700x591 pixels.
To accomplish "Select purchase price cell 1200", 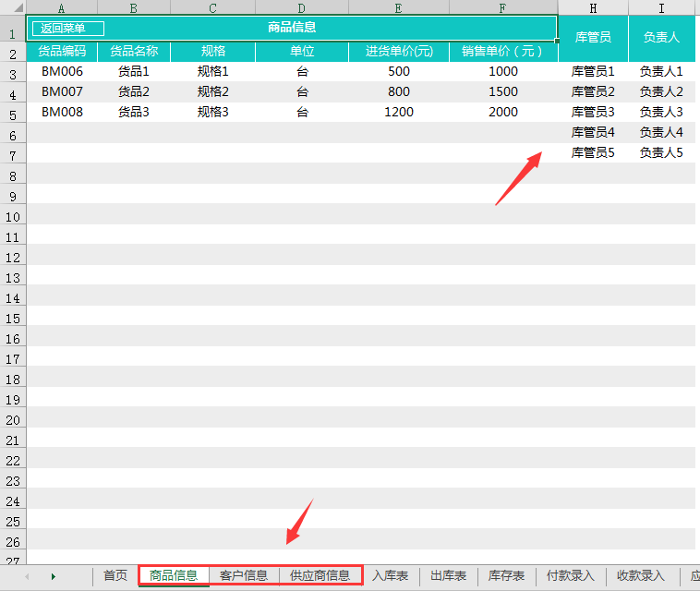I will pos(399,112).
